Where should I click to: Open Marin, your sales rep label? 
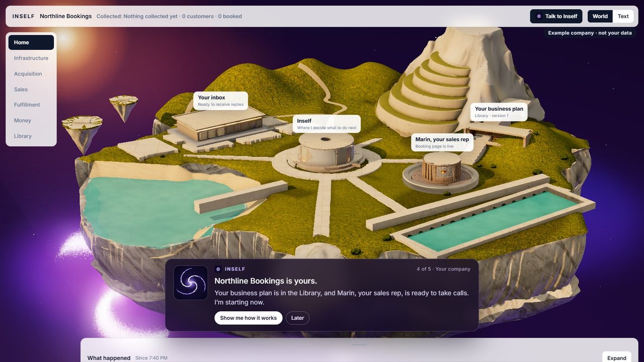[442, 142]
